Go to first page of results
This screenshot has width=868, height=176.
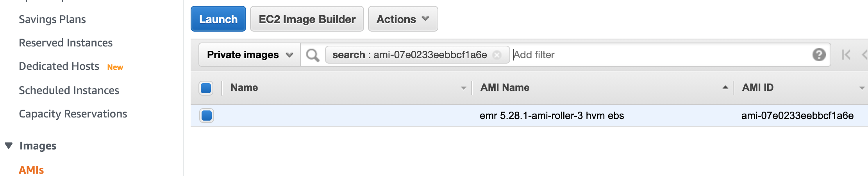(x=846, y=55)
